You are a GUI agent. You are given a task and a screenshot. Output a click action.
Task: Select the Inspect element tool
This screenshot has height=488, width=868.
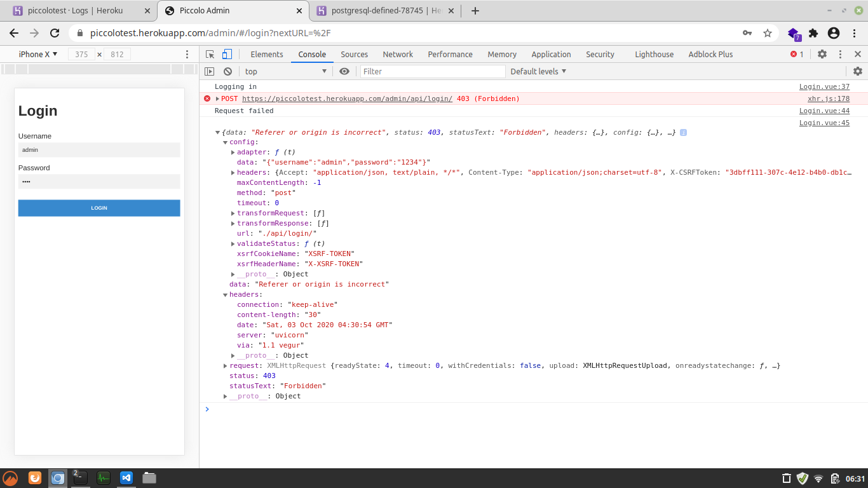click(x=209, y=54)
